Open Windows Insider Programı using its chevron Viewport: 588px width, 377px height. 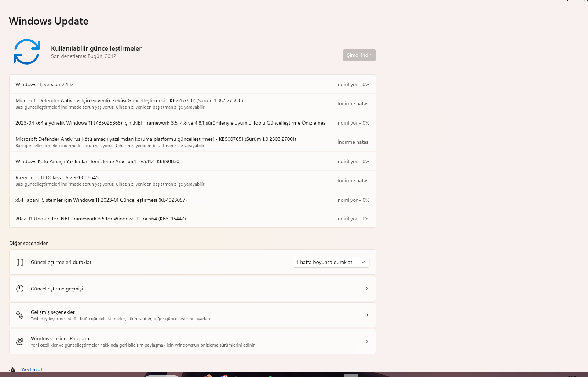[x=367, y=341]
